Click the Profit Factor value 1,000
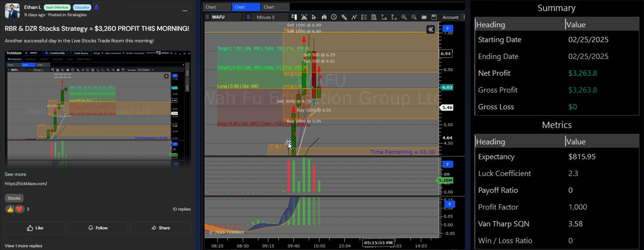Image resolution: width=644 pixels, height=250 pixels. click(578, 207)
